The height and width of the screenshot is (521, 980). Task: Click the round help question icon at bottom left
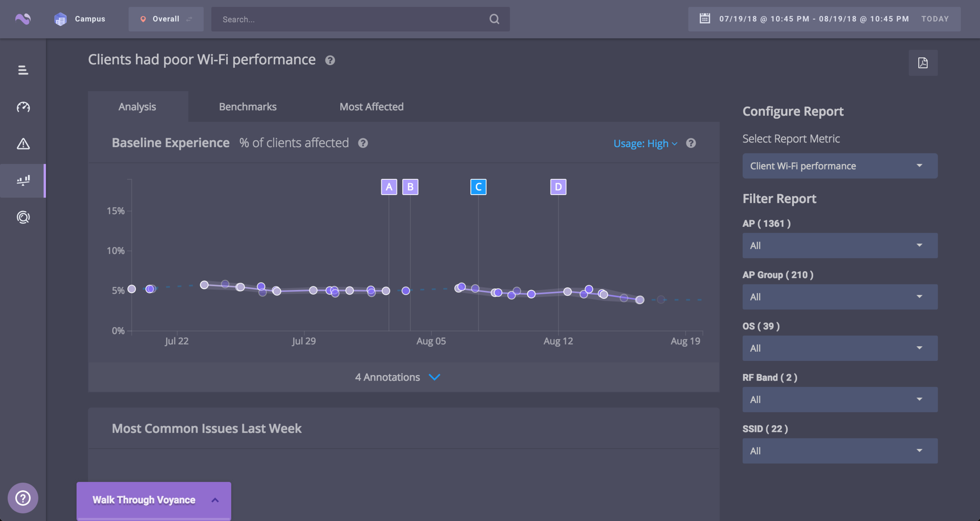pos(23,498)
